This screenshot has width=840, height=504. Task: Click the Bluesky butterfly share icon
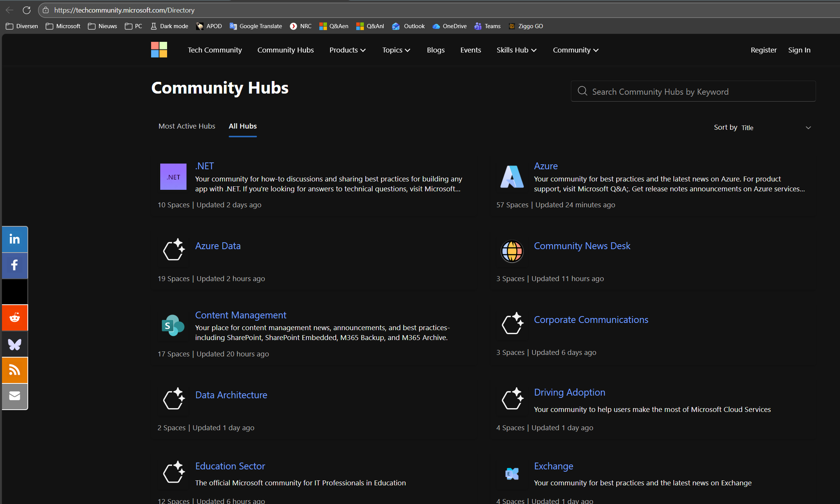(14, 344)
